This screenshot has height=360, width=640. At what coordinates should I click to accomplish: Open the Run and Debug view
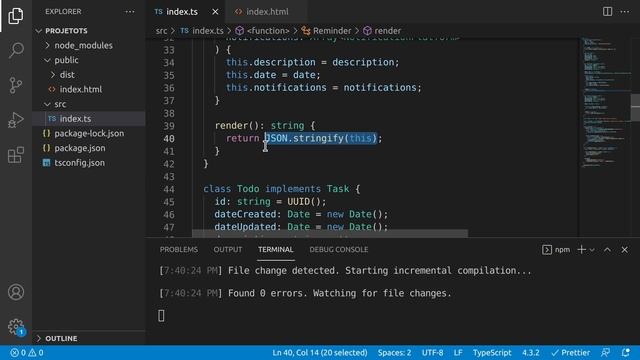(16, 120)
